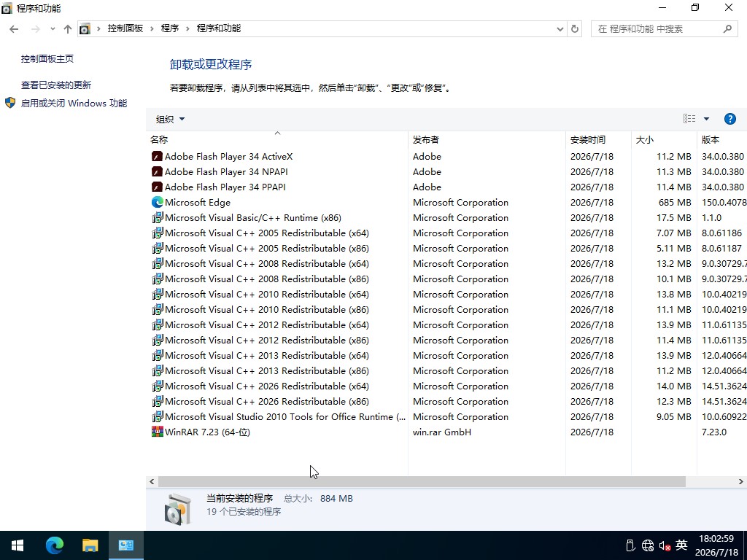Click the change view icon
The height and width of the screenshot is (560, 747).
[x=689, y=119]
